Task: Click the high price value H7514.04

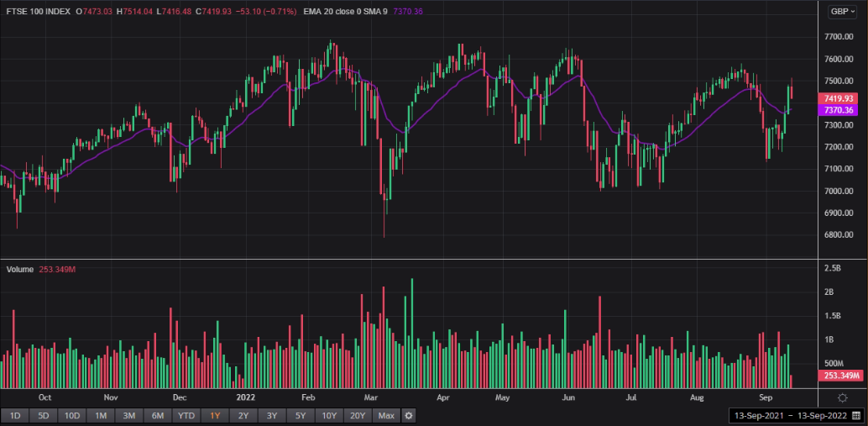Action: pos(135,12)
